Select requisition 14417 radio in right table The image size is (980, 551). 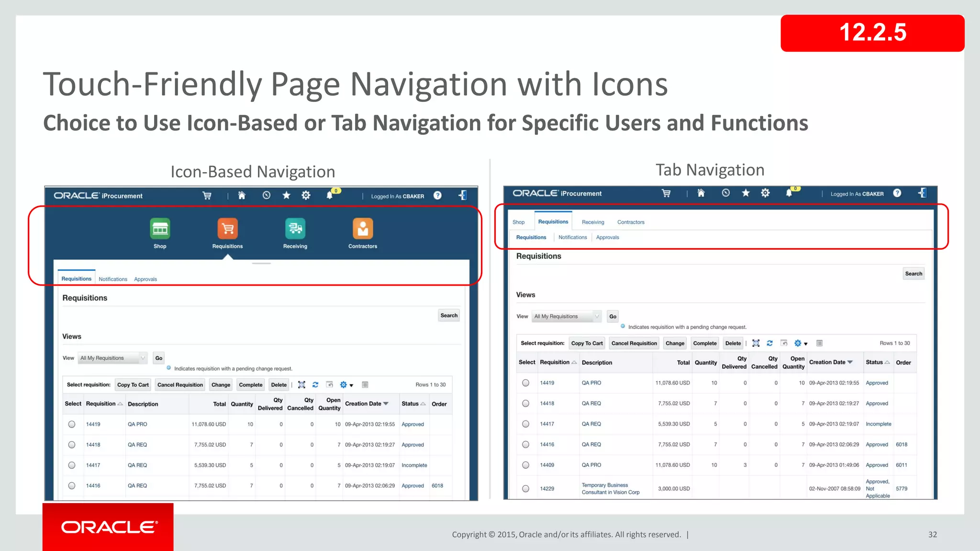point(526,424)
